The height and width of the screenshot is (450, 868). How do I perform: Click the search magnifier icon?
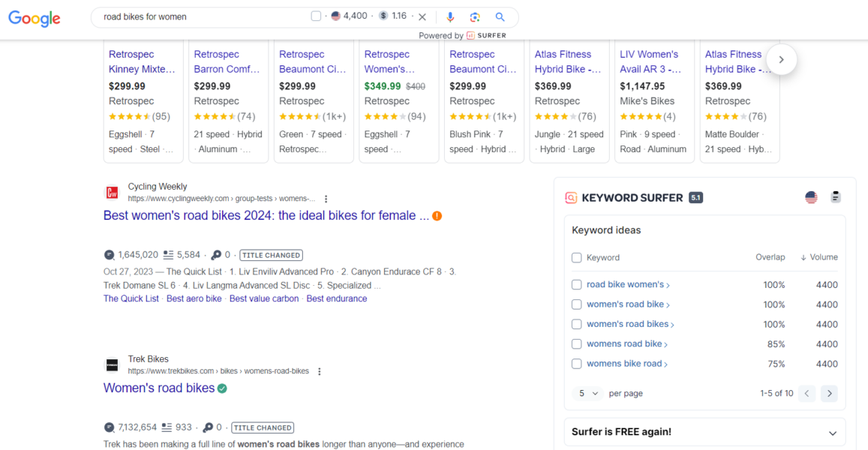coord(499,16)
